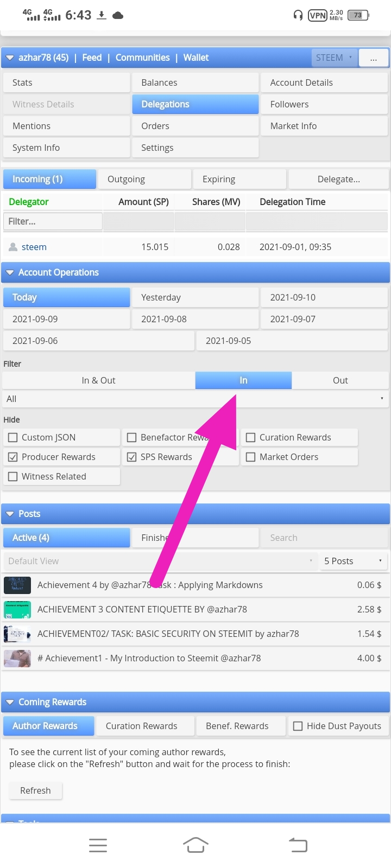Screen dimensions: 391x868
Task: Select the 2021-09-10 date
Action: tap(324, 297)
